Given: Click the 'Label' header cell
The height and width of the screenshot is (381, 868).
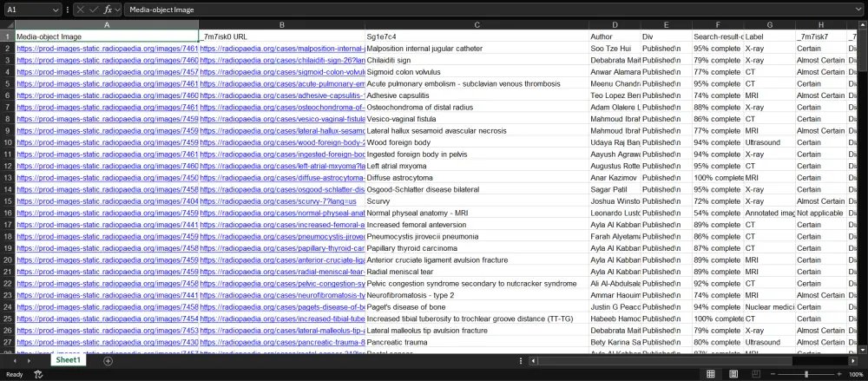Looking at the screenshot, I should (x=769, y=36).
